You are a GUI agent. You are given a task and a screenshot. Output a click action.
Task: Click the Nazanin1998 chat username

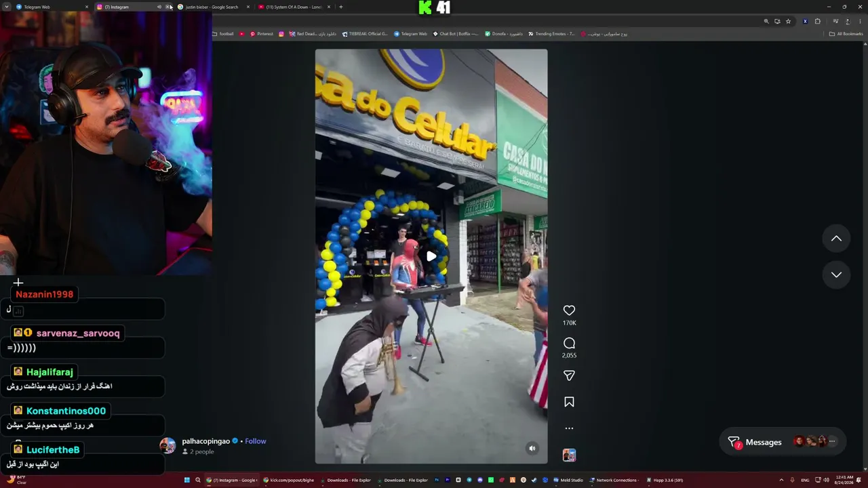tap(44, 294)
